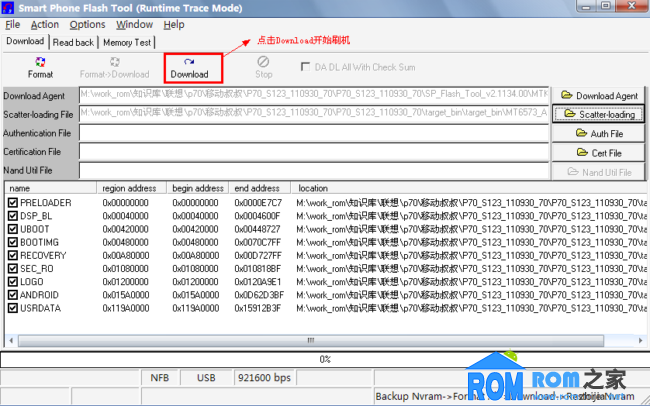The width and height of the screenshot is (650, 406).
Task: Click the 921600 bps status field
Action: 264,378
